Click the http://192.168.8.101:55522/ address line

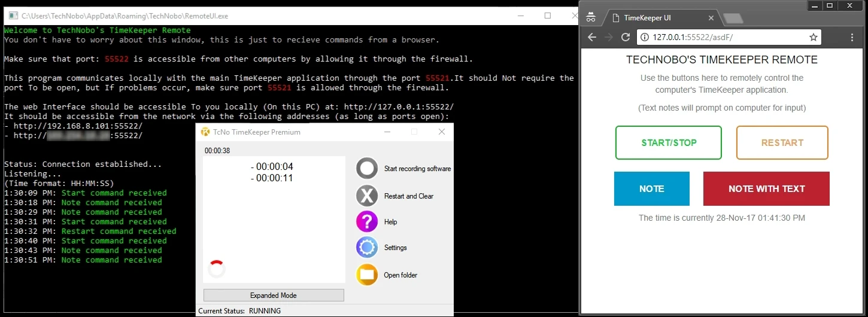tap(73, 126)
